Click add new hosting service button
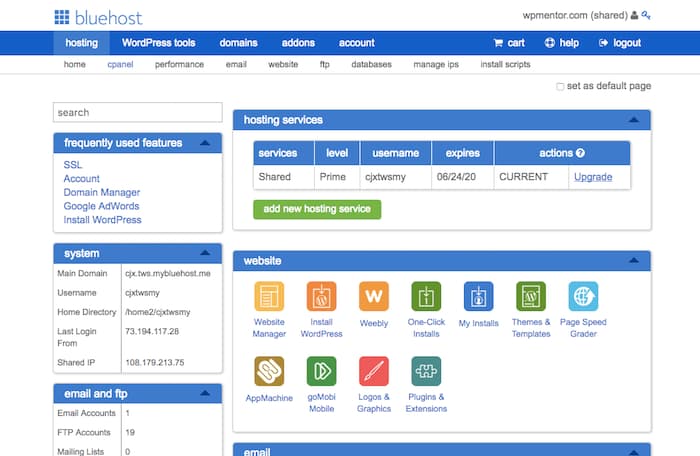 pyautogui.click(x=317, y=209)
